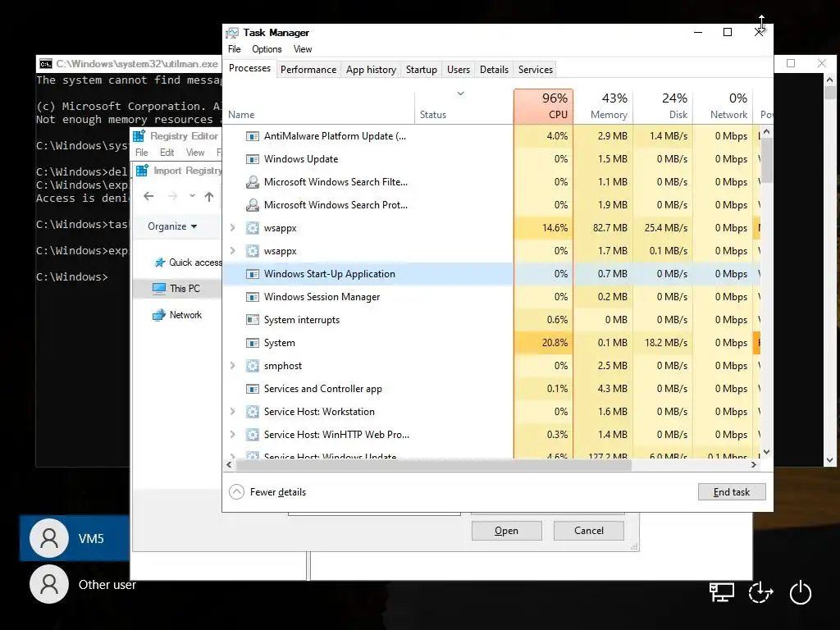The width and height of the screenshot is (840, 630).
Task: Expand the Service Host: WinHTTP Web Proxy group
Action: (x=232, y=435)
